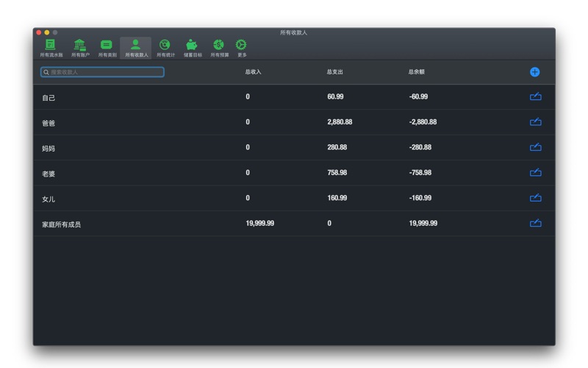Click the 总余额 column header
The image size is (588, 368).
click(x=416, y=72)
